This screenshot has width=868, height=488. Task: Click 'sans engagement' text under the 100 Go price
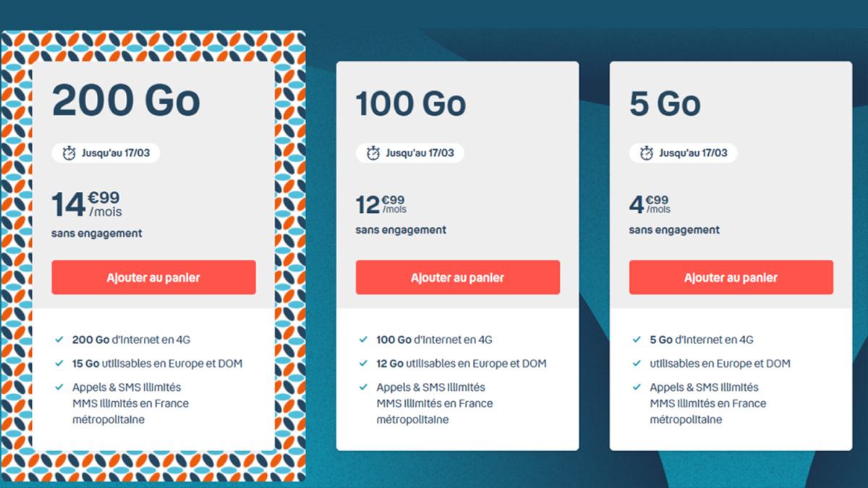[401, 230]
